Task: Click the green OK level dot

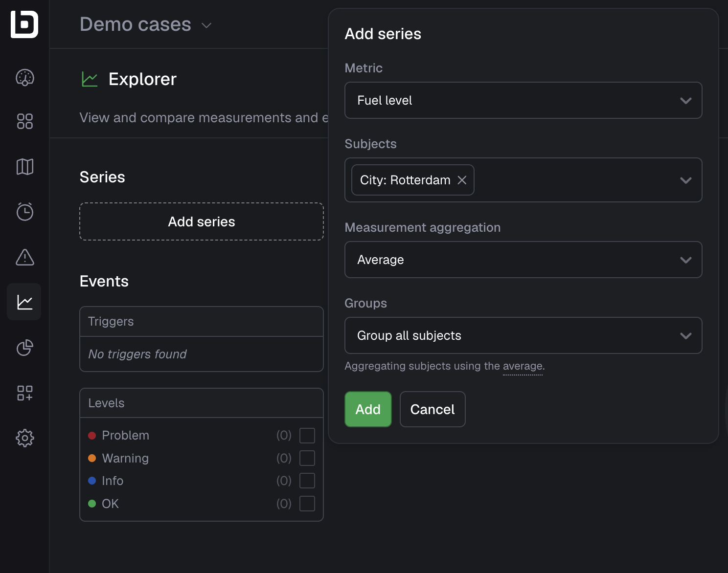Action: [92, 504]
